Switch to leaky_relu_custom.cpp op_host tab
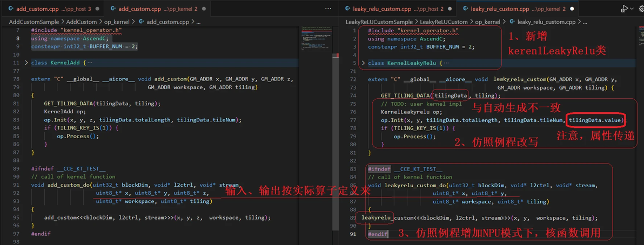This screenshot has width=644, height=245. 398,9
